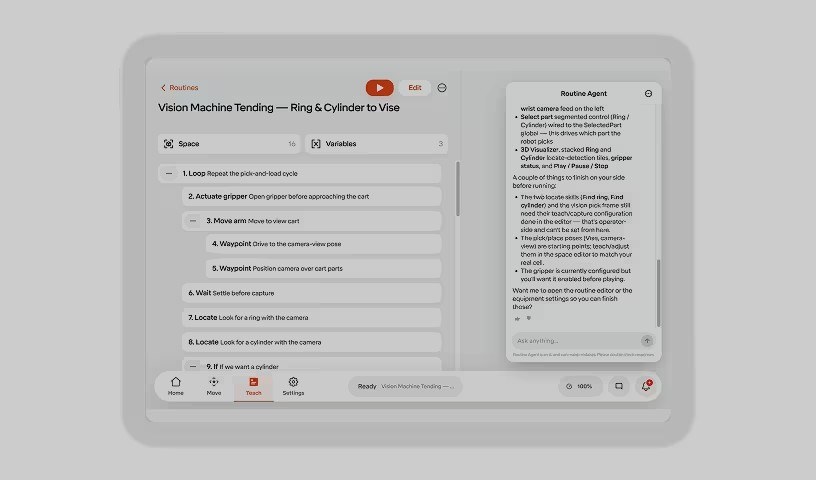Screen dimensions: 816x480
Task: Switch to Move tab
Action: (214, 386)
